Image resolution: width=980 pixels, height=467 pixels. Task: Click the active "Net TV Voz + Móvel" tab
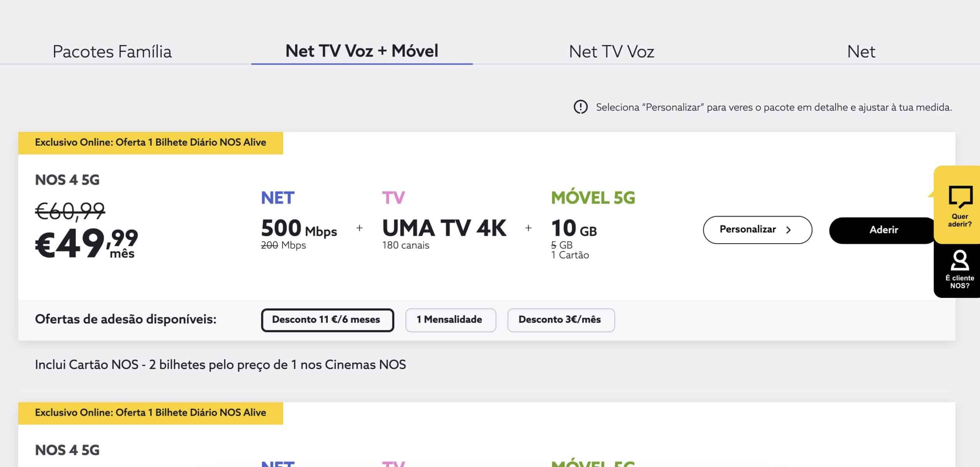pos(361,51)
